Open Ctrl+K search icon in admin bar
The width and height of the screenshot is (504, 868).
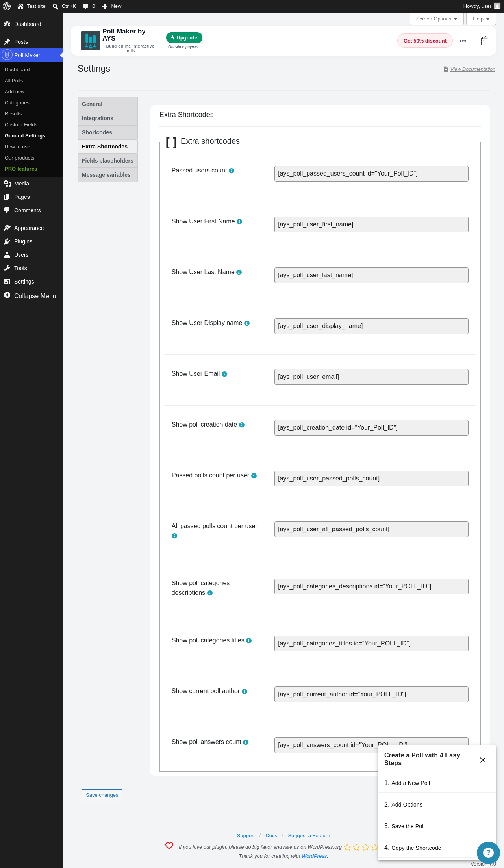coord(56,6)
